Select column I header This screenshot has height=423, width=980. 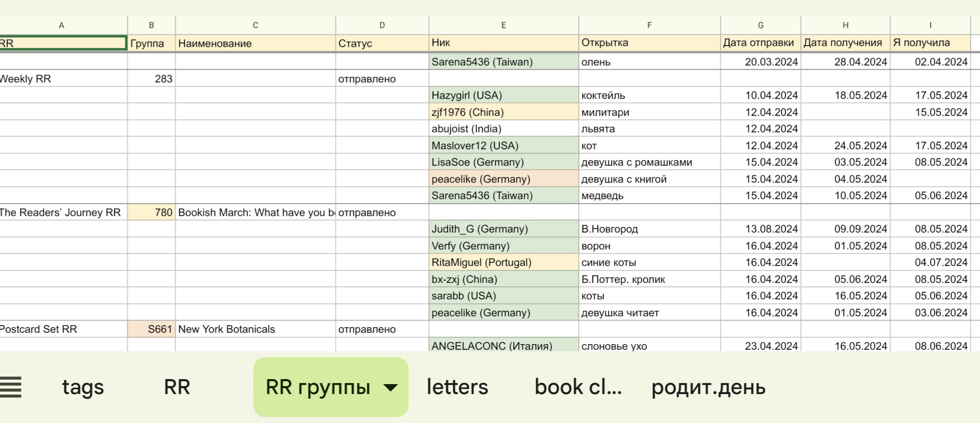[931, 25]
